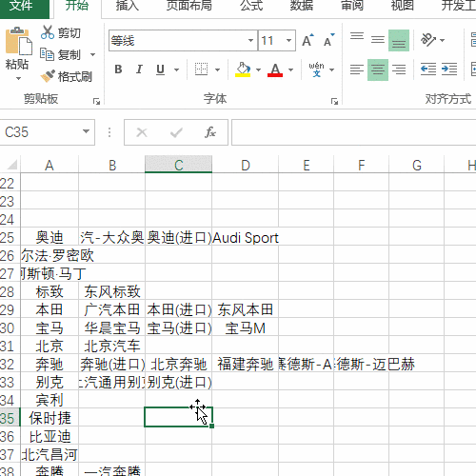Select cell containing 福建奔驰

click(246, 364)
